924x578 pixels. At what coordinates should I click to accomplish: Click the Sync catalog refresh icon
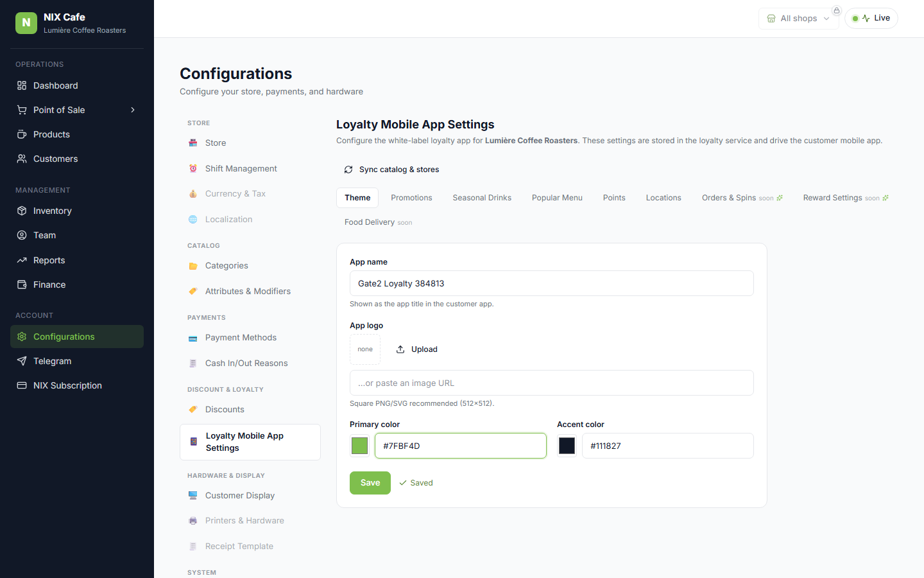tap(348, 170)
